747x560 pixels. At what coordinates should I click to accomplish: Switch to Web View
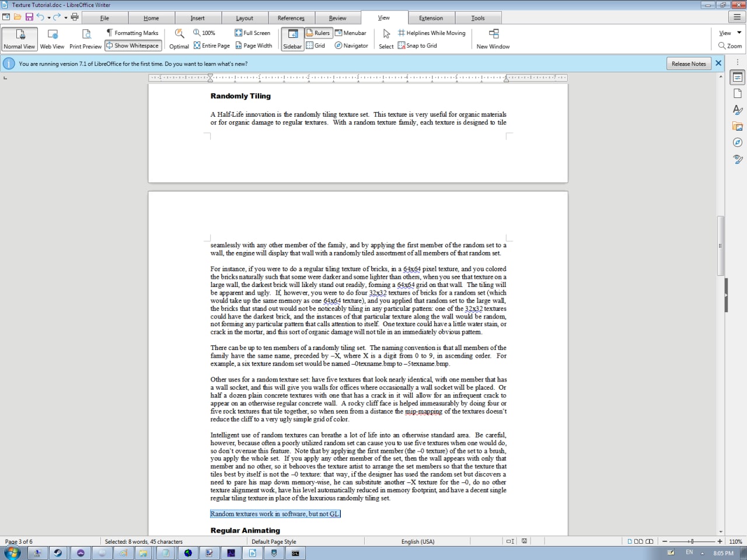point(52,39)
